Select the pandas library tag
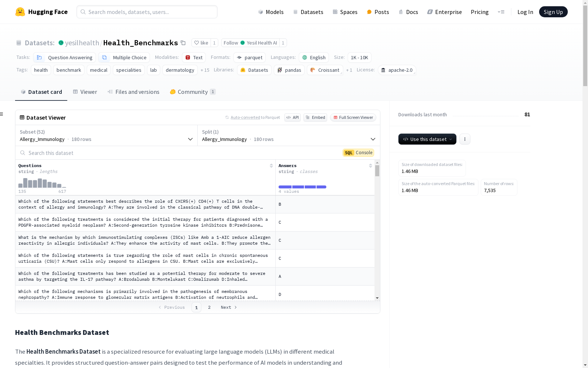Viewport: 588px width, 368px height. click(x=289, y=70)
